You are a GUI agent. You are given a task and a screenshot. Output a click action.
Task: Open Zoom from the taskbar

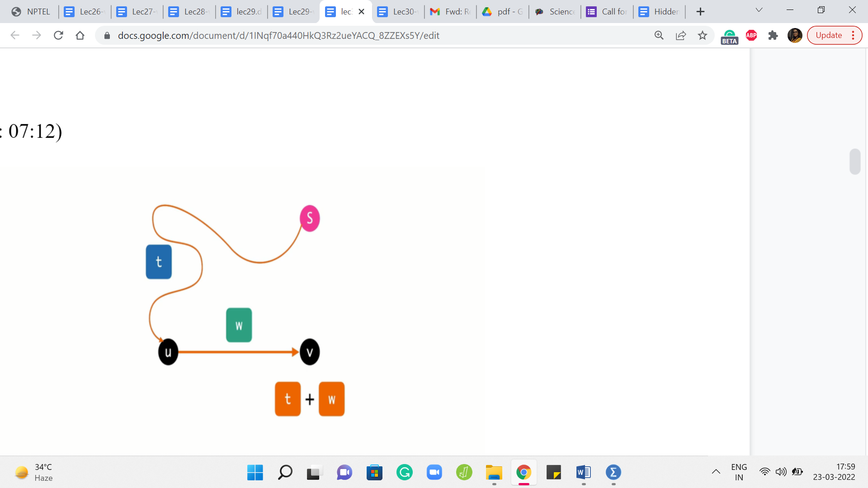[434, 472]
